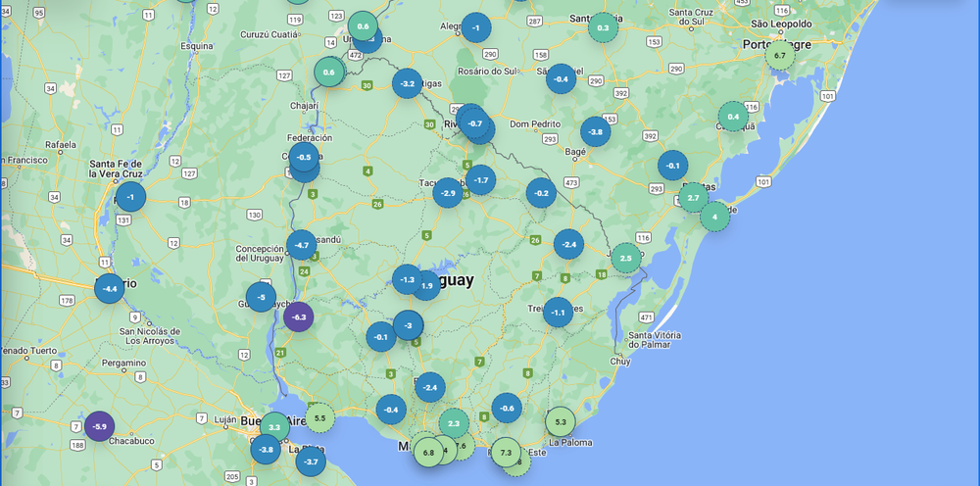Select the Pergamino map label

(124, 363)
